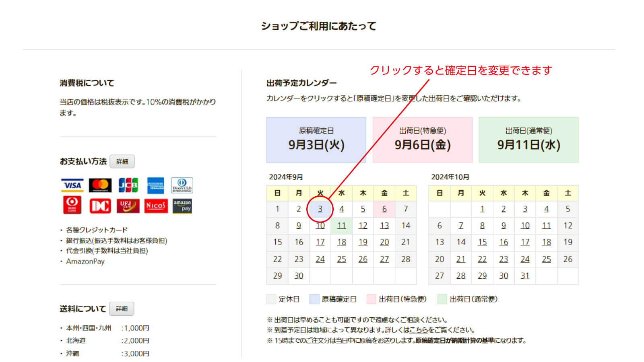Click the American Express logo
Image resolution: width=644 pixels, height=362 pixels.
click(x=155, y=185)
